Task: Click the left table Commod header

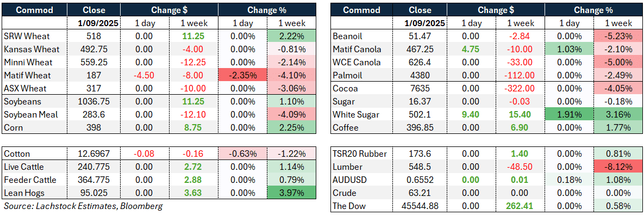Action: click(x=34, y=10)
